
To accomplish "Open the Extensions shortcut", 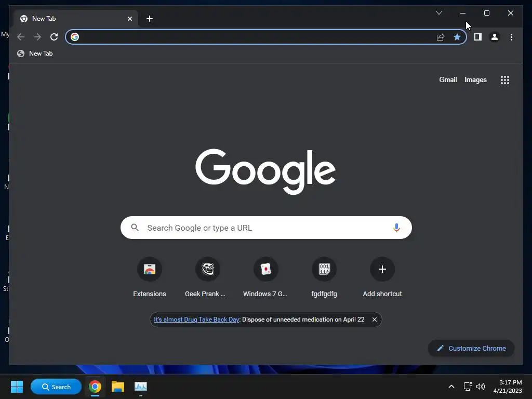I will point(150,277).
